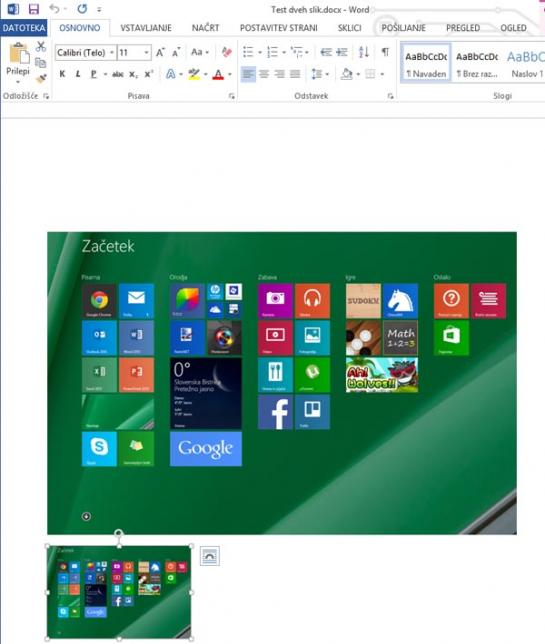Open the Odložišče clipboard dialog launcher
The height and width of the screenshot is (644, 545).
46,96
